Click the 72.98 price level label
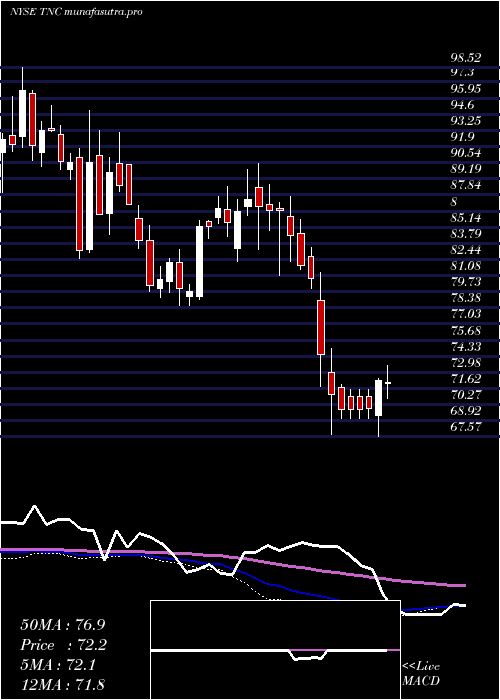The image size is (500, 700). pos(466,362)
